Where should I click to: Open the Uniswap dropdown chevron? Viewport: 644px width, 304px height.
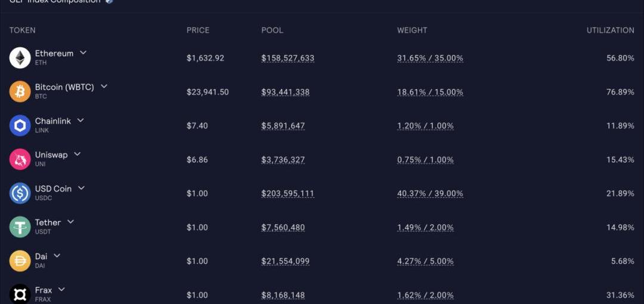tap(77, 154)
